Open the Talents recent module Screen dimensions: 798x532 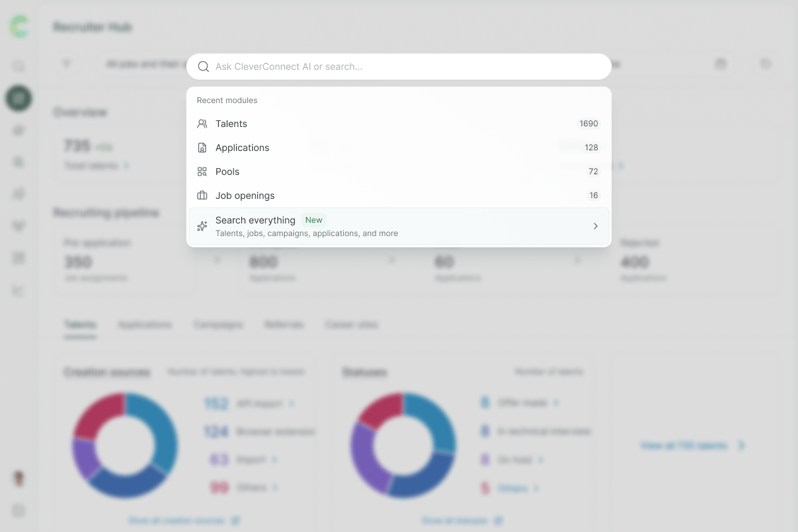(399, 124)
